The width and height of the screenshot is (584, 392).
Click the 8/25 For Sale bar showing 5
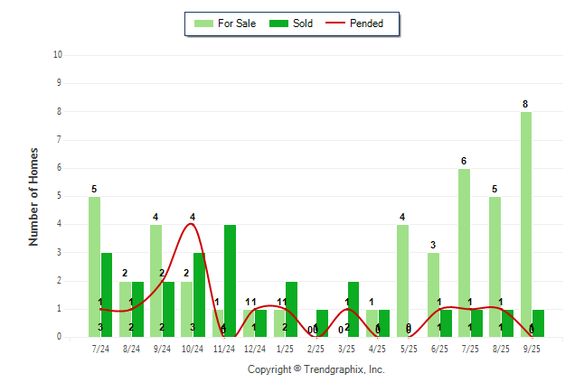495,266
